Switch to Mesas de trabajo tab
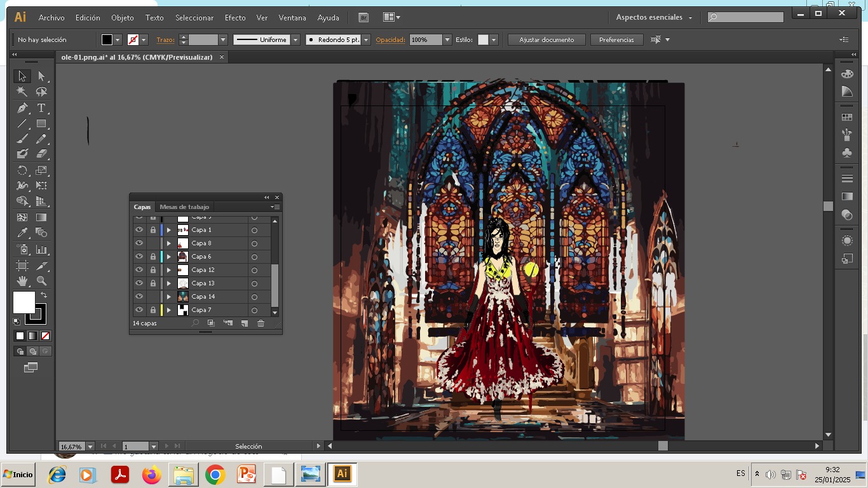 click(x=184, y=207)
